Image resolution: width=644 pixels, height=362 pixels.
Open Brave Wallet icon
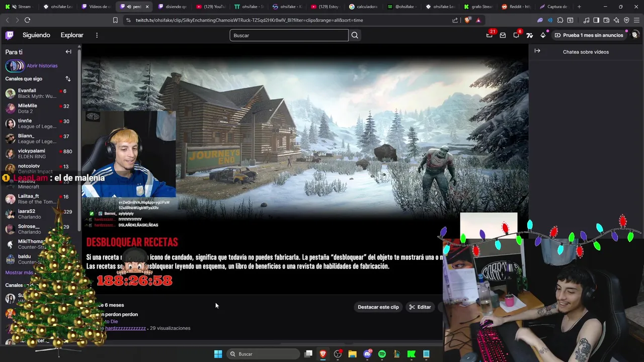click(x=606, y=20)
